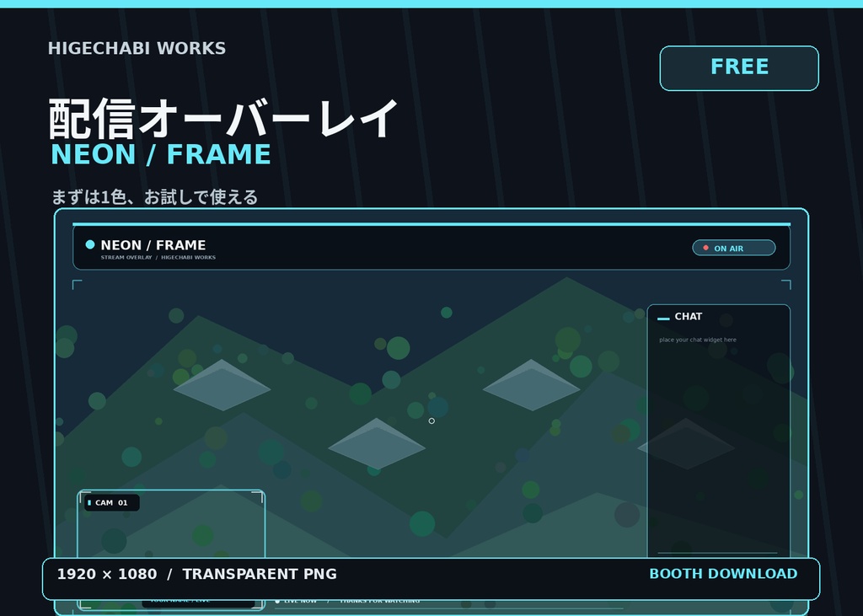The height and width of the screenshot is (616, 863).
Task: Click the red dot in the ON AIR pill
Action: 705,248
